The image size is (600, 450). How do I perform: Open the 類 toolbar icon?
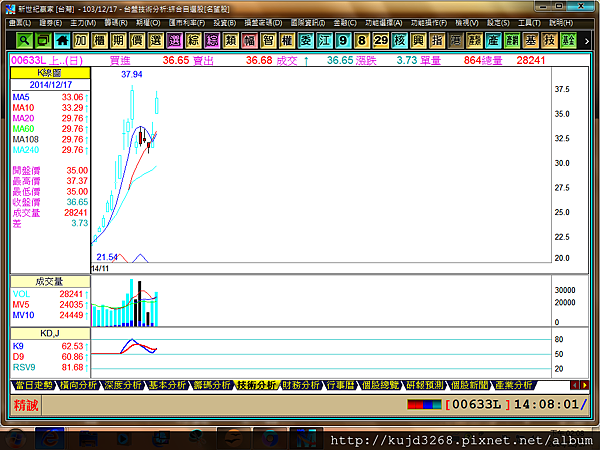230,41
